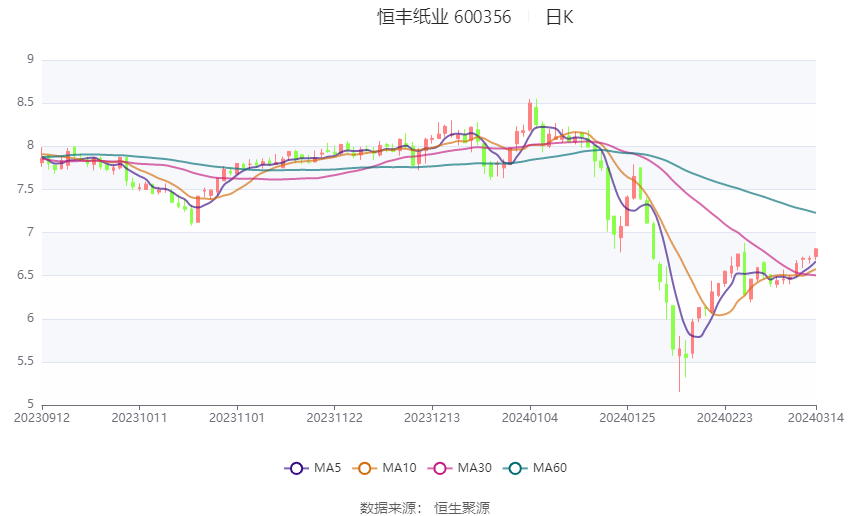Viewport: 850px width, 516px height.
Task: Select the 20231101 date axis label
Action: [237, 418]
